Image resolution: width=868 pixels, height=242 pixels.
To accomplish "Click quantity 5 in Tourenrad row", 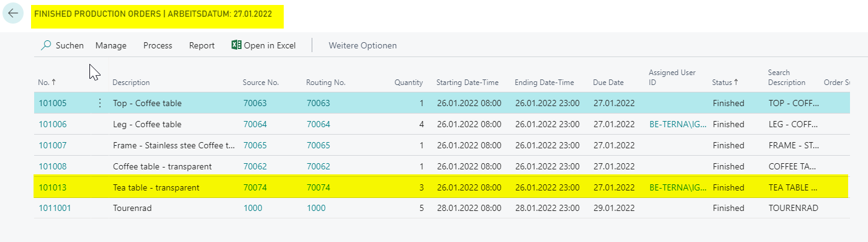I will click(x=422, y=208).
